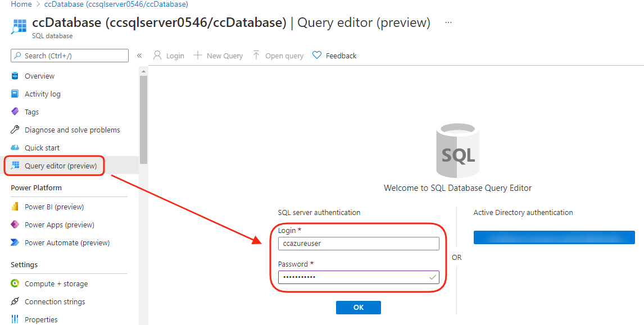Image resolution: width=644 pixels, height=325 pixels.
Task: Click the plus icon for New Query
Action: (198, 56)
